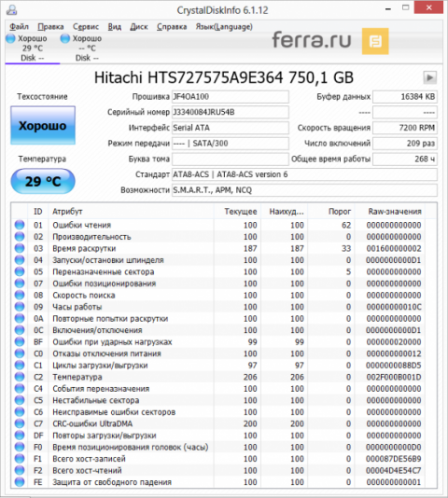Open the Язык(Language) menu
448x498 pixels.
click(x=224, y=27)
